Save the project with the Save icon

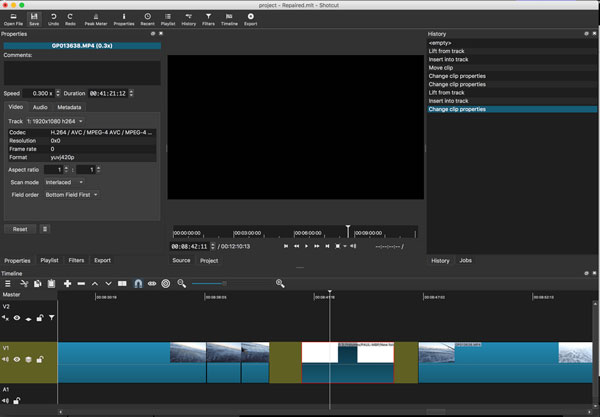click(34, 19)
